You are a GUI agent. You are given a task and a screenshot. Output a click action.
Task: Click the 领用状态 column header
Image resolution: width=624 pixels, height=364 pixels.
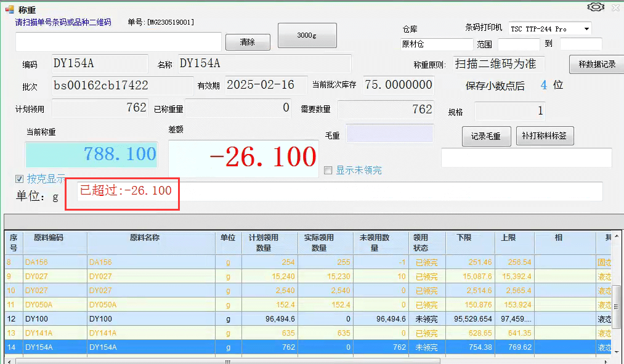pyautogui.click(x=420, y=242)
